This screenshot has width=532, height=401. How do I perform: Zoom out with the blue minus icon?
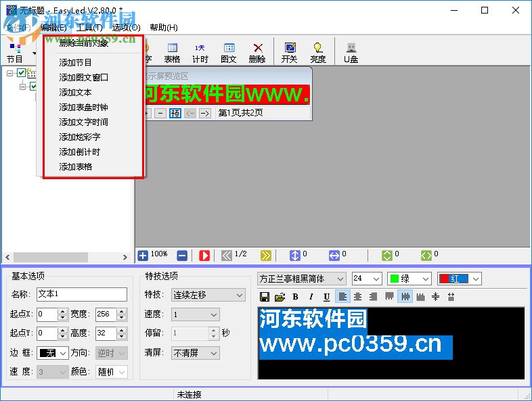pyautogui.click(x=182, y=256)
